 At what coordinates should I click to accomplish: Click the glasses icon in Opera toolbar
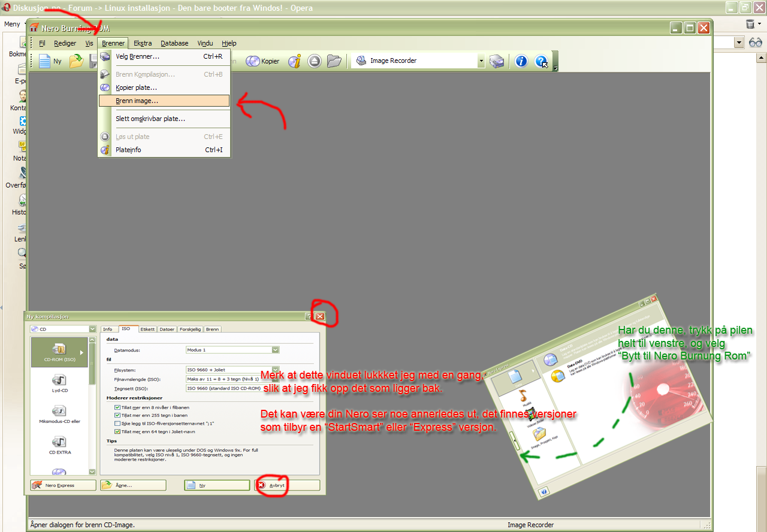(x=755, y=43)
